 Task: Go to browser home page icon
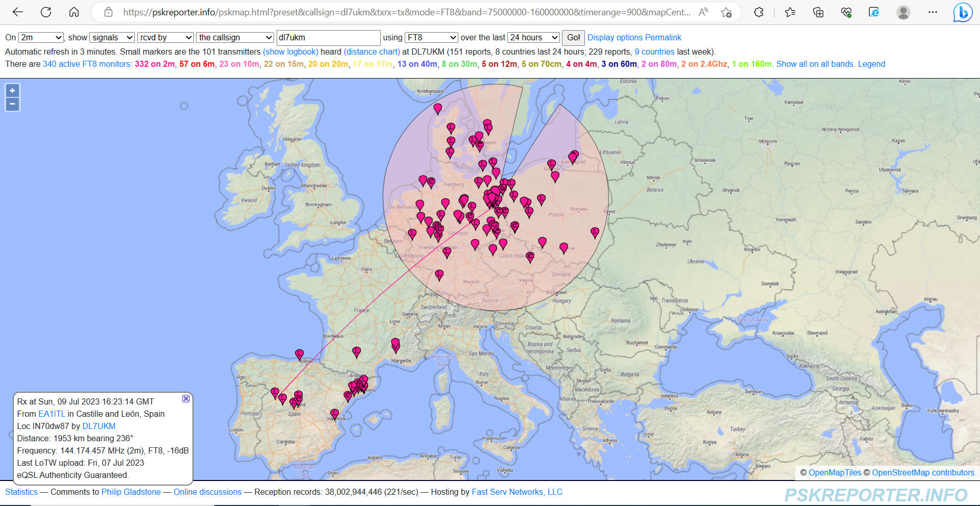74,12
